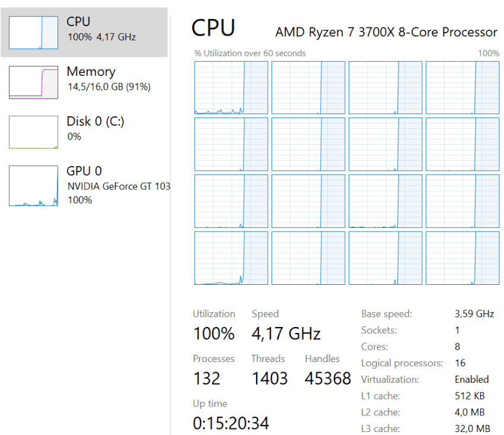Click the Speed 4,17 GHz value

(286, 334)
